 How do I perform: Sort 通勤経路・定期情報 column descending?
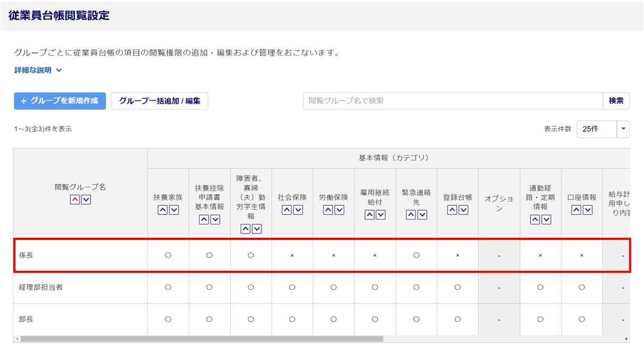[546, 220]
